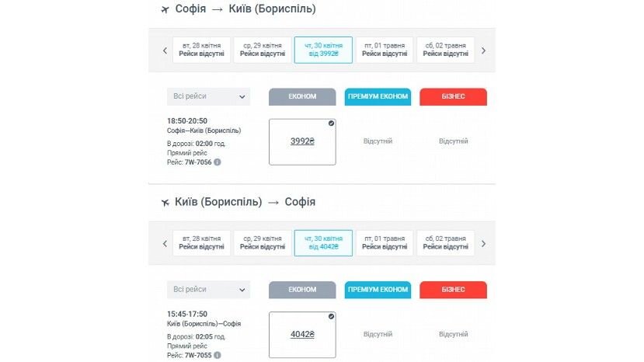Open Всі рейси dropdown for Софія–Київ

208,96
